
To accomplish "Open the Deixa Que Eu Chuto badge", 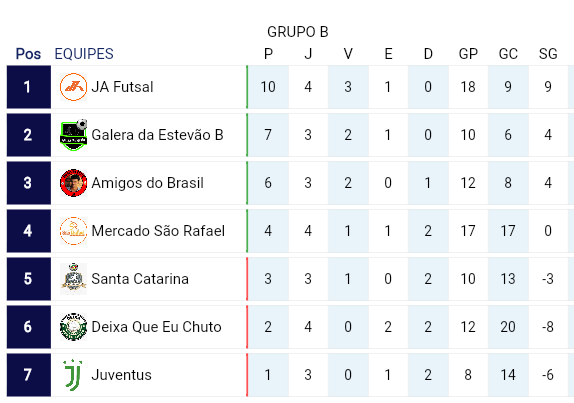I will point(73,326).
